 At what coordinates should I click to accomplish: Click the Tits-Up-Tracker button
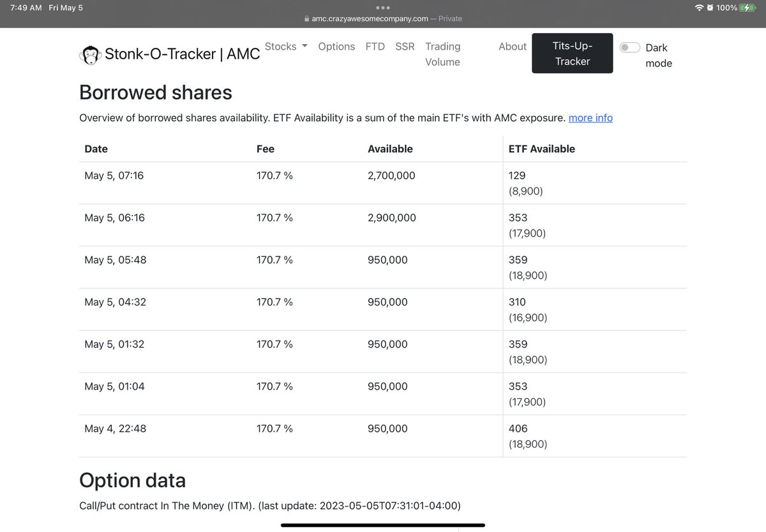(x=572, y=53)
